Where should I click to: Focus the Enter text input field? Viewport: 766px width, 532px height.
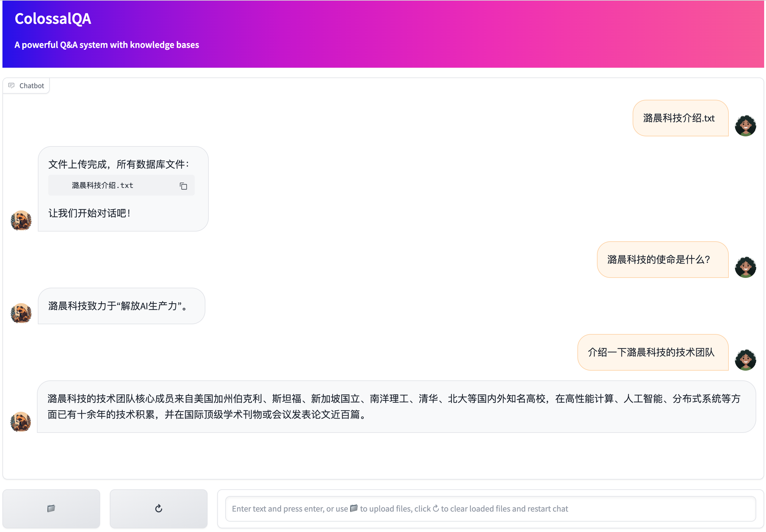pos(490,509)
